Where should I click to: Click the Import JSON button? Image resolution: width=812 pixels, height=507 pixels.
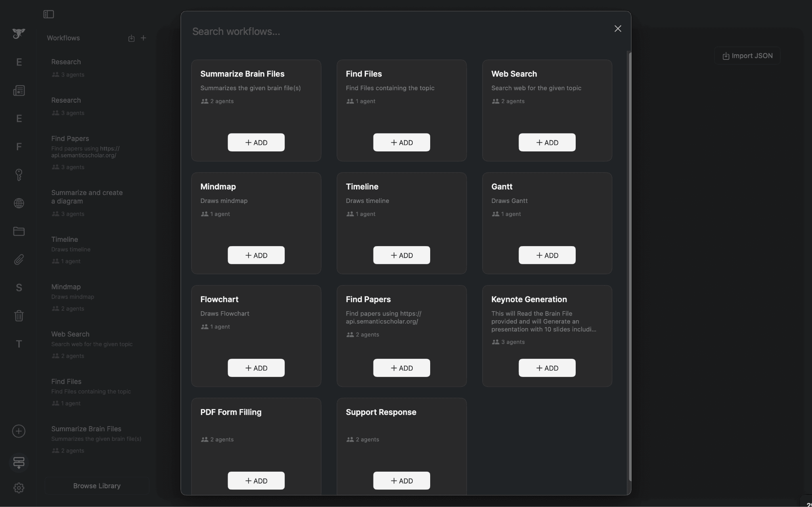747,56
